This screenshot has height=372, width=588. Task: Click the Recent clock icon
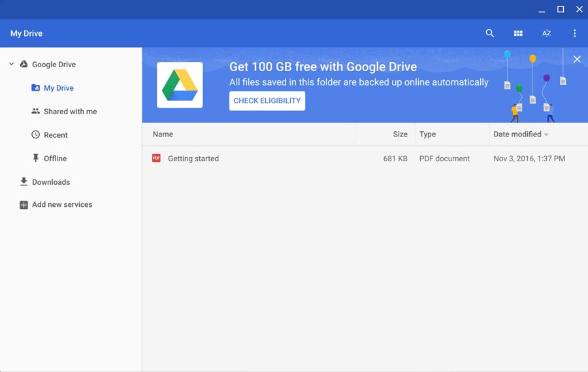(36, 134)
